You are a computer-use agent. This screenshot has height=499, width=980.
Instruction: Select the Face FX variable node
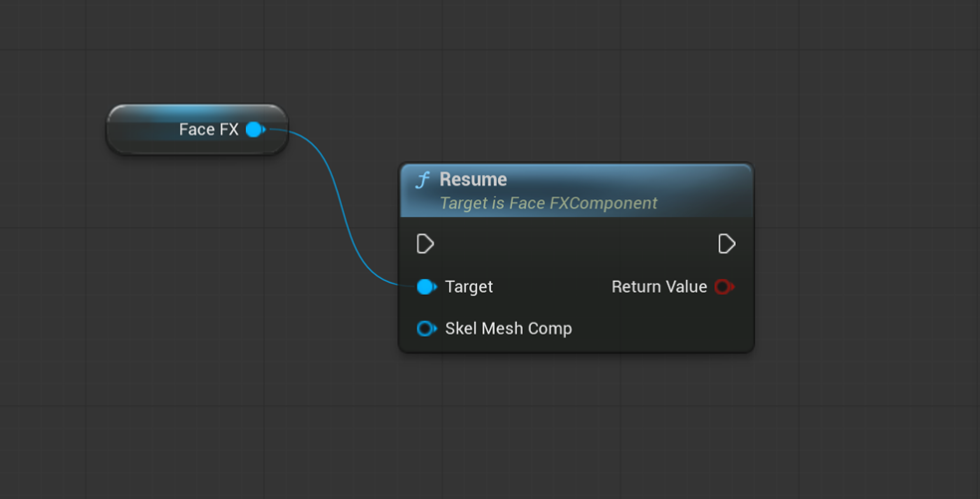(197, 129)
